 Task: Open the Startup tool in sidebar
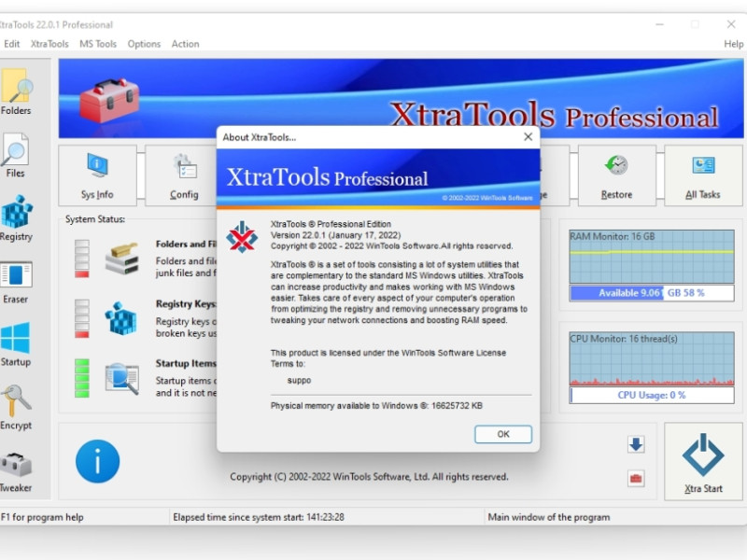[x=16, y=343]
